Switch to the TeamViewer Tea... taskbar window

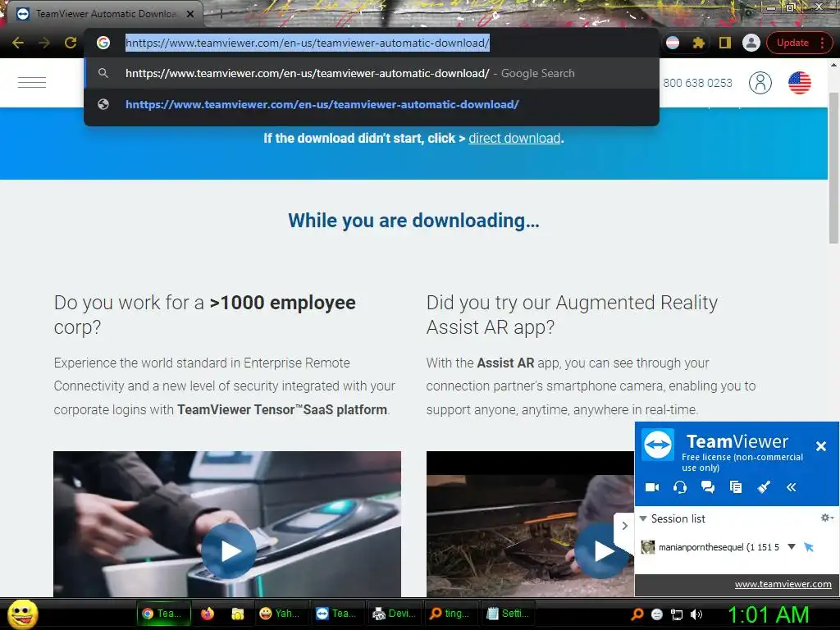click(336, 614)
